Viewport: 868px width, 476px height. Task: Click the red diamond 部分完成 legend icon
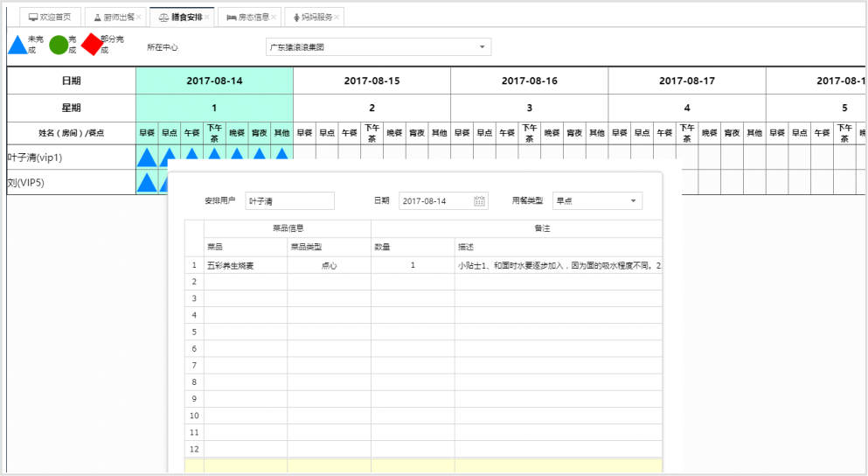[x=92, y=45]
